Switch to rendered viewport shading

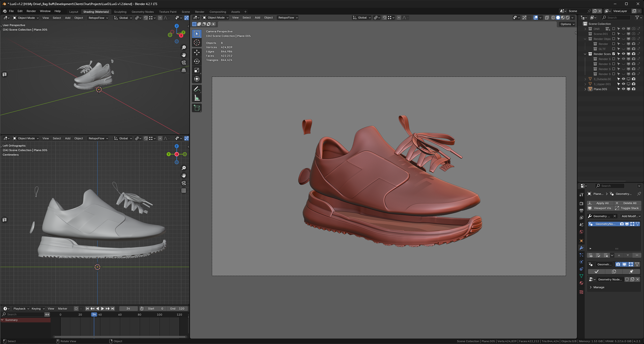point(568,18)
